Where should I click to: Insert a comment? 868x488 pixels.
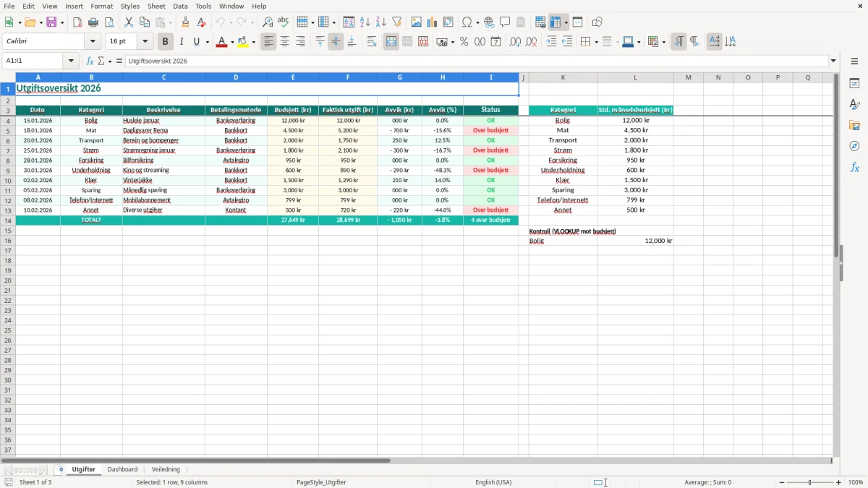(x=506, y=22)
